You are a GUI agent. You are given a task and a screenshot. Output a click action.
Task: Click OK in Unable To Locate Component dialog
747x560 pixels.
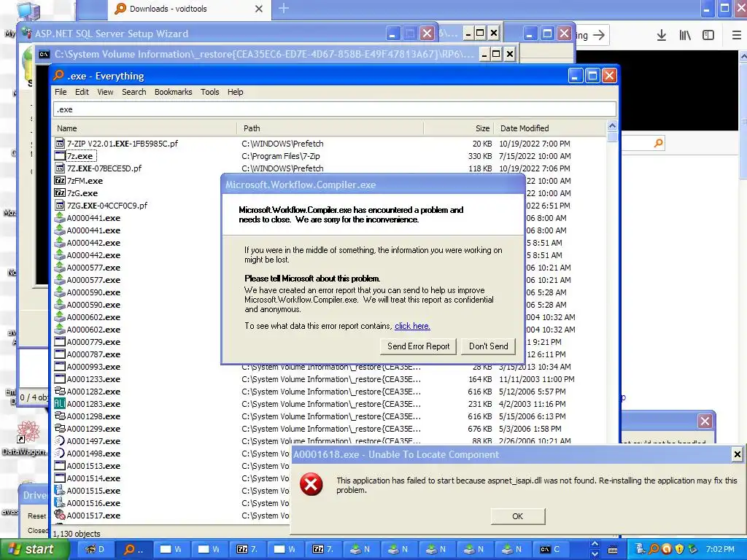click(517, 516)
